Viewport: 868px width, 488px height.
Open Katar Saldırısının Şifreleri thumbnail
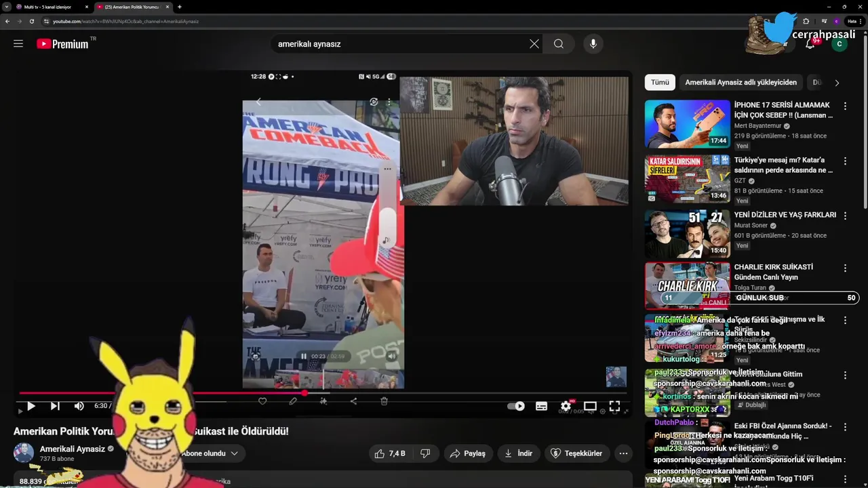click(687, 179)
